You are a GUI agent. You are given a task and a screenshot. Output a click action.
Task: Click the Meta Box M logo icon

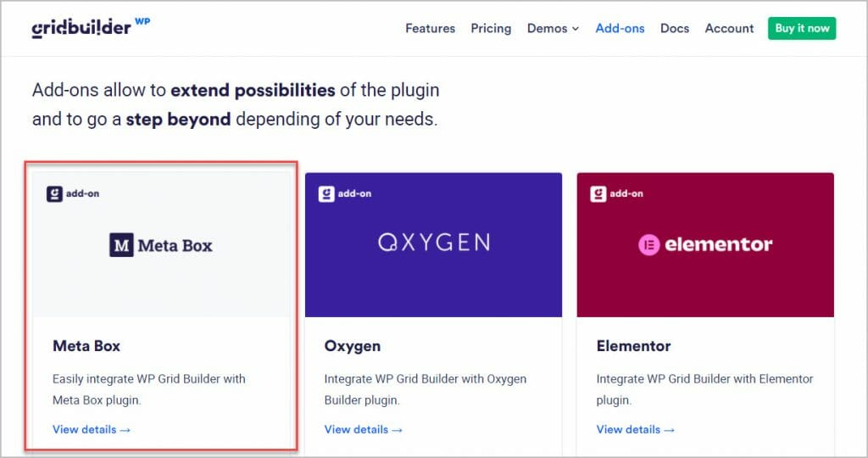121,245
